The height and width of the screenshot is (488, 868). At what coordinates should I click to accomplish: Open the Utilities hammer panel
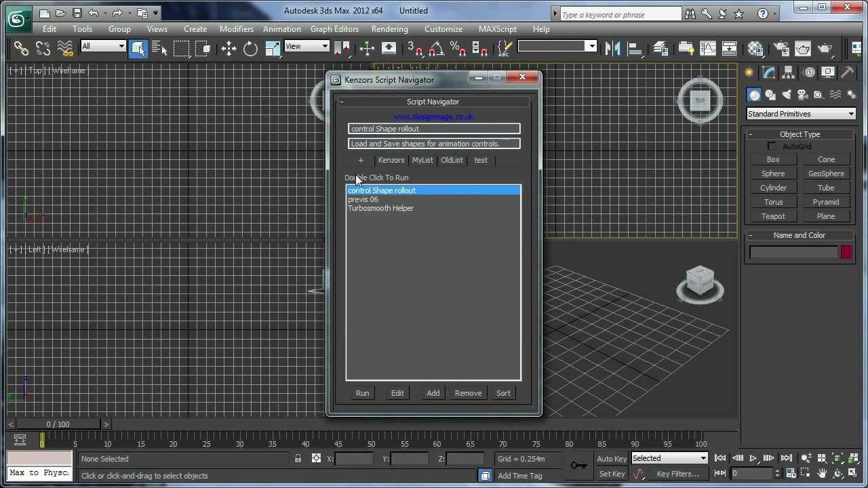pos(848,73)
